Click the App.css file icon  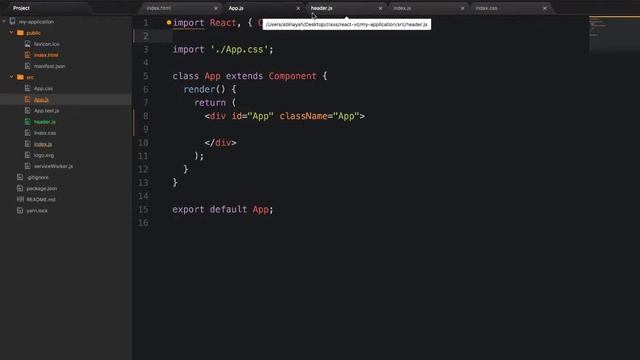pos(27,88)
